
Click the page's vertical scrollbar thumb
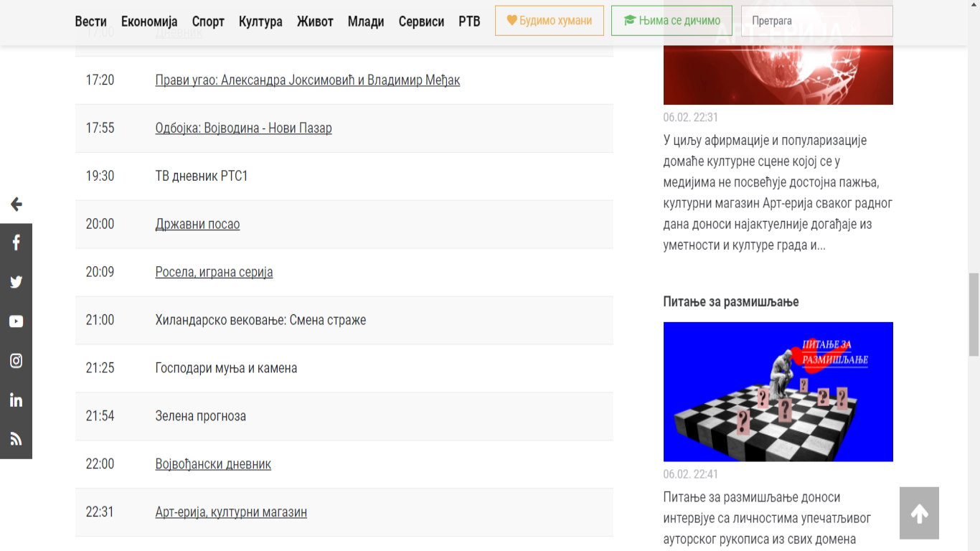pyautogui.click(x=974, y=314)
